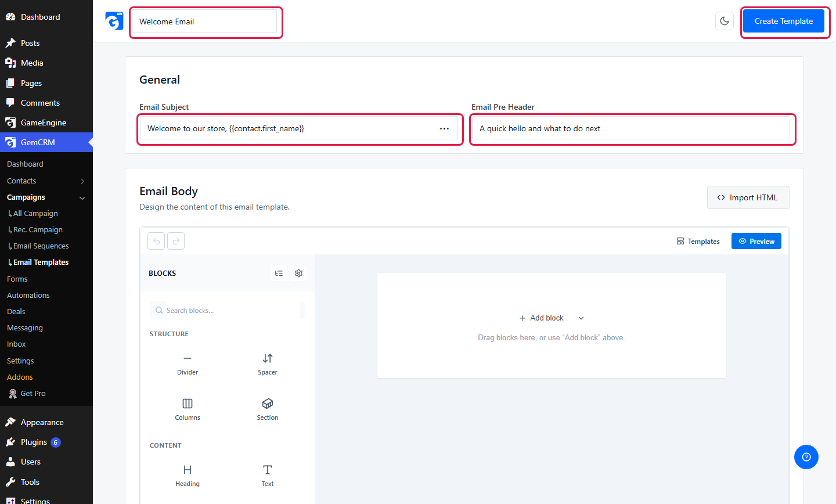The height and width of the screenshot is (504, 836).
Task: Open the WordPress Dashboard menu item
Action: tap(46, 17)
